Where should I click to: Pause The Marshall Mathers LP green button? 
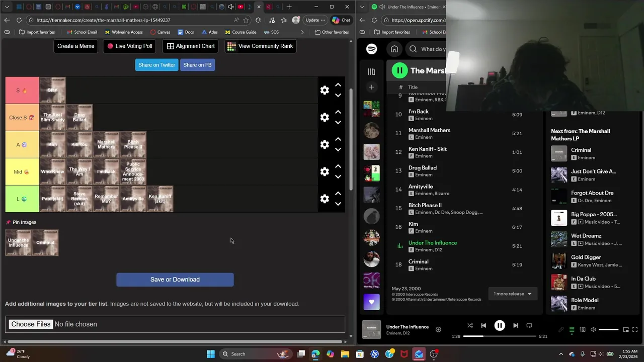(399, 70)
